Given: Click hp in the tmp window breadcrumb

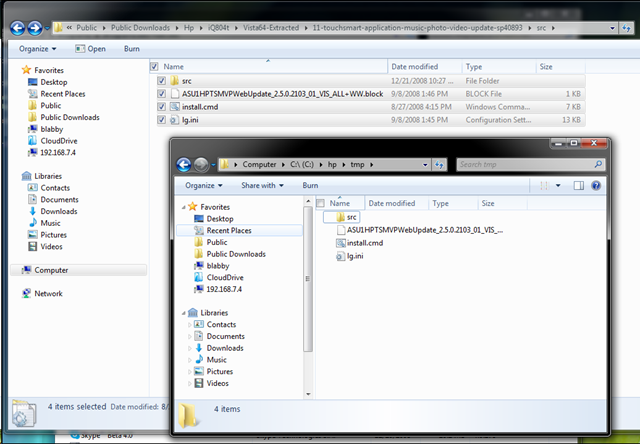Looking at the screenshot, I should tap(332, 165).
